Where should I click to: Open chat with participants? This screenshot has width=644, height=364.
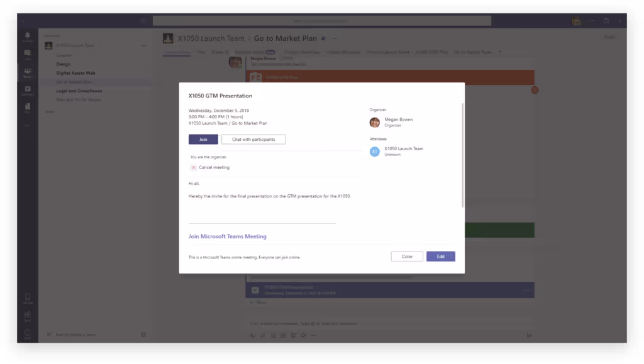253,140
